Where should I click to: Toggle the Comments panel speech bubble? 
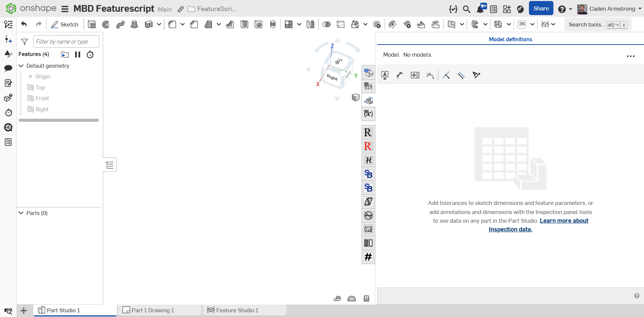(x=8, y=68)
